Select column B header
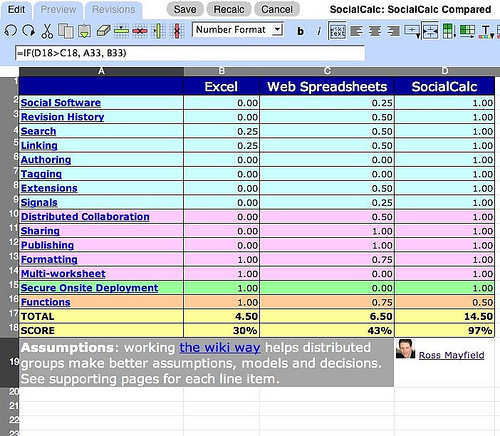500x436 pixels. click(x=222, y=71)
